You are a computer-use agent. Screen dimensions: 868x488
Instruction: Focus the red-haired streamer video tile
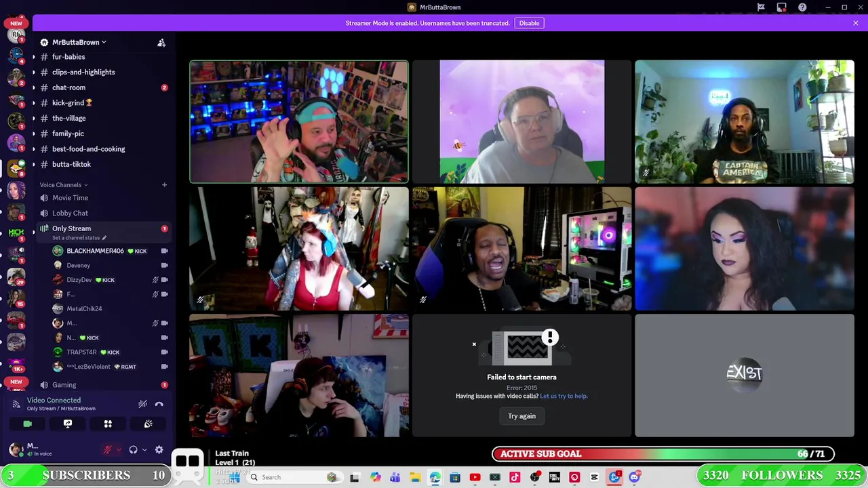click(x=299, y=249)
